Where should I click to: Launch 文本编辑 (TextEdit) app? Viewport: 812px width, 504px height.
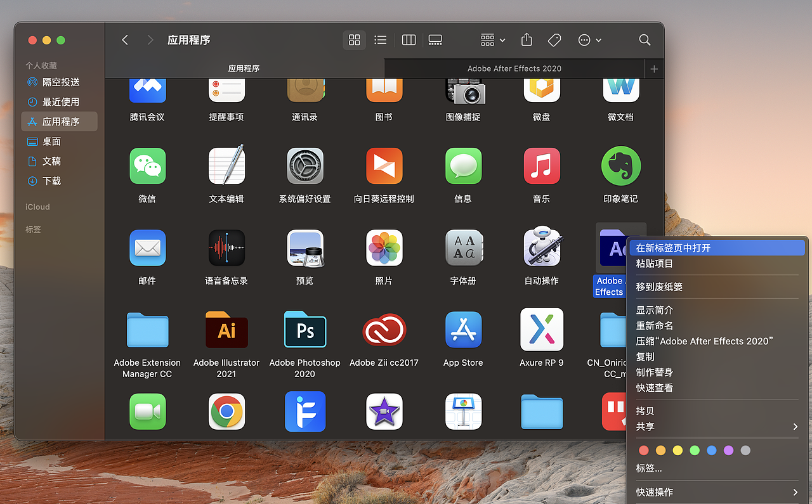click(226, 165)
